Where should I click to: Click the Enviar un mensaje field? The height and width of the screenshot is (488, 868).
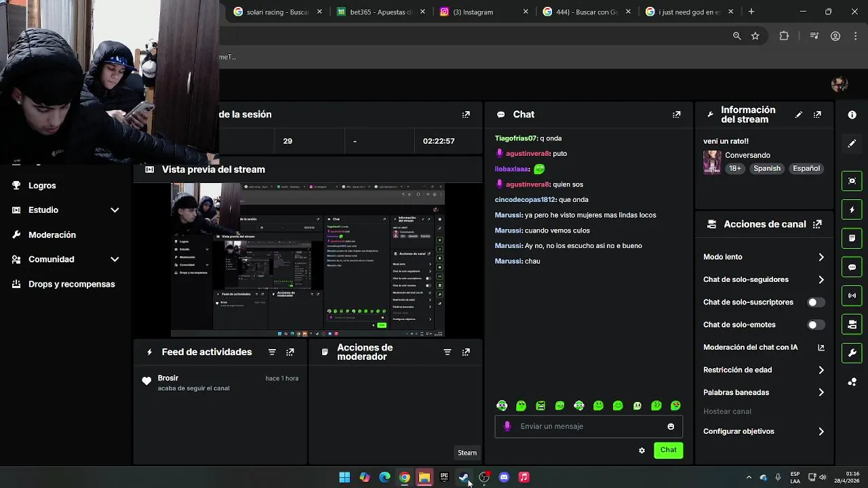[589, 426]
